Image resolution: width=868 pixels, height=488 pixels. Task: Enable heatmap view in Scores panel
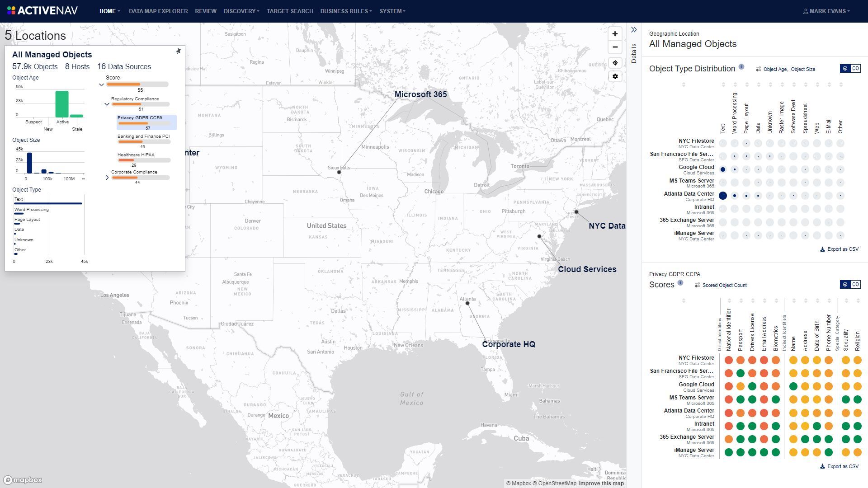[845, 285]
